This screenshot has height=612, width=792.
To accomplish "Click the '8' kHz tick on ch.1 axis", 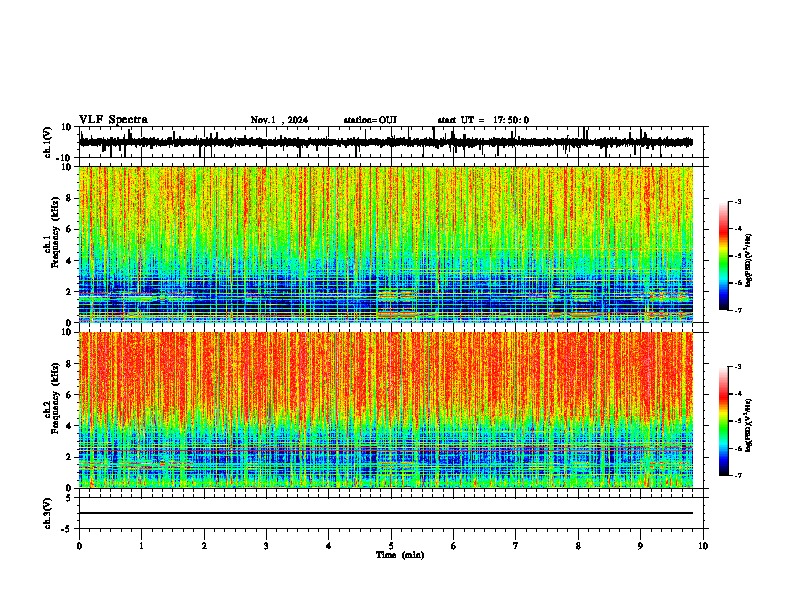I will coord(69,198).
